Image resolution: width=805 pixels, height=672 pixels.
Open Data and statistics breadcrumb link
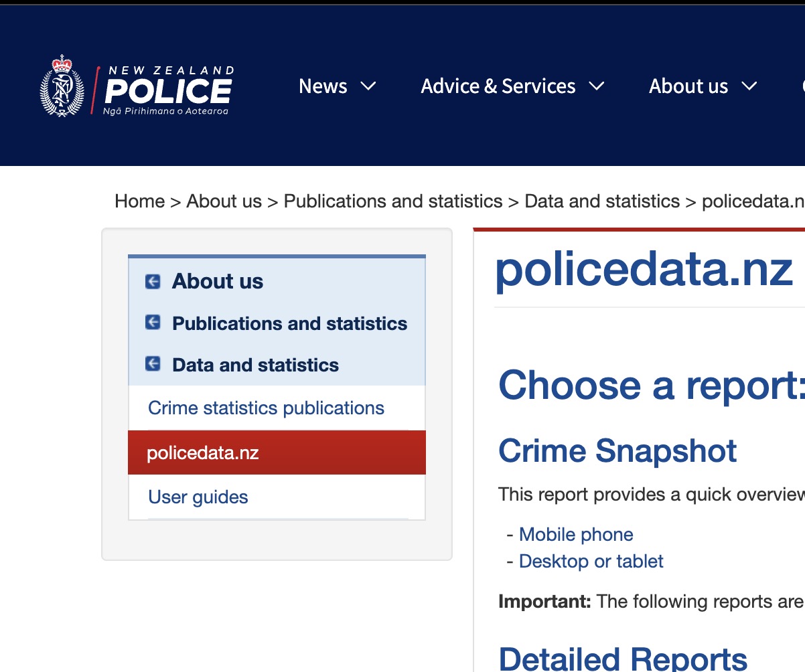pos(601,201)
